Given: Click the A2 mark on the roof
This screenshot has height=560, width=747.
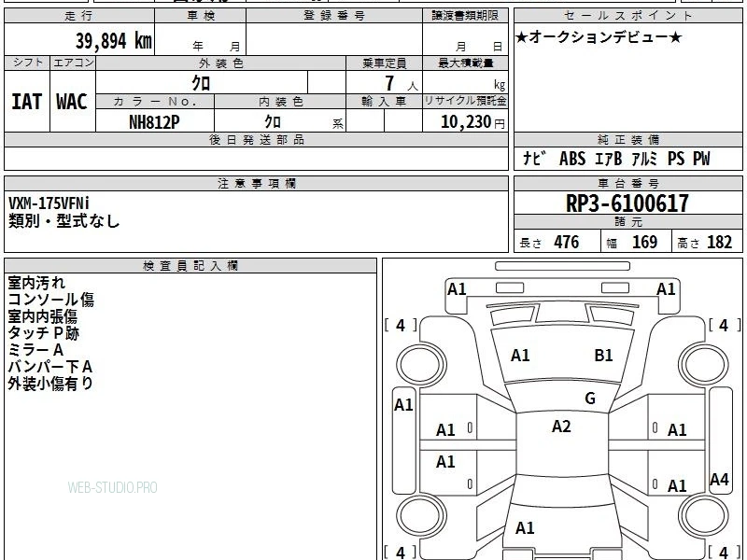Looking at the screenshot, I should pyautogui.click(x=561, y=427).
